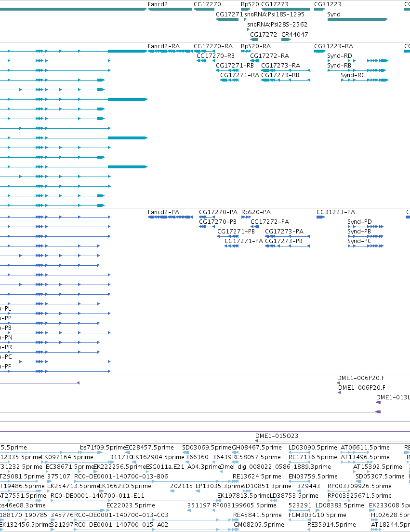This screenshot has height=532, width=410.
Task: Click the CG17270-RA transcript label
Action: point(213,46)
